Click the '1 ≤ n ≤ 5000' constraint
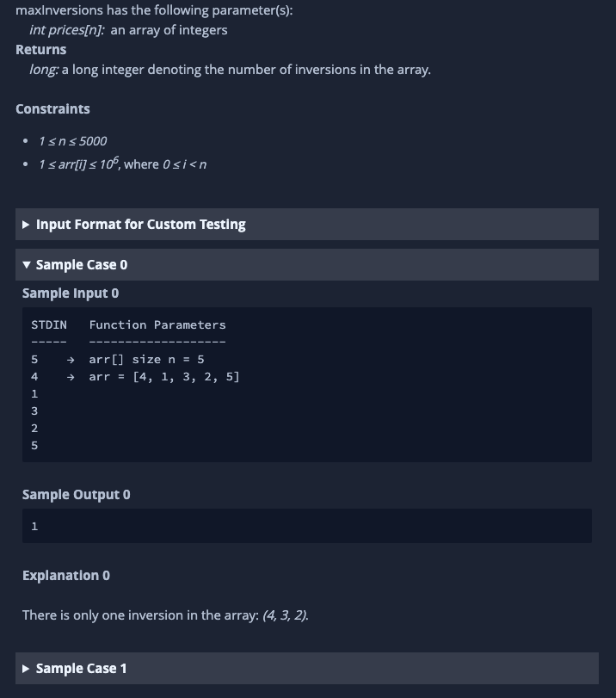616x698 pixels. coord(72,141)
